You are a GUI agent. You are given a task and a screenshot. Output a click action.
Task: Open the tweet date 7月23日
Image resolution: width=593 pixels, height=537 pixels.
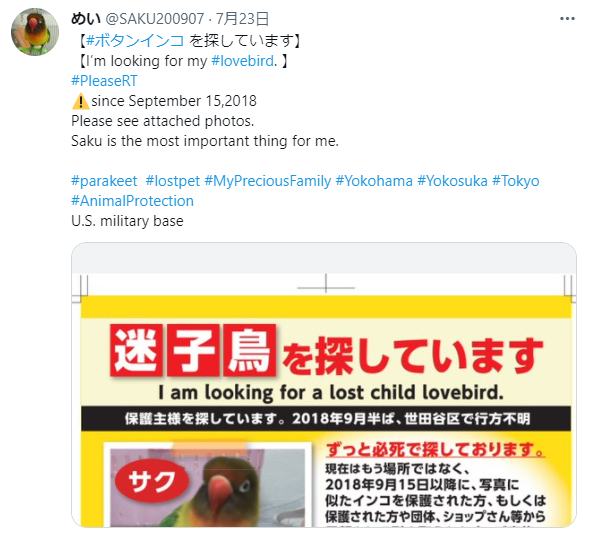(242, 19)
